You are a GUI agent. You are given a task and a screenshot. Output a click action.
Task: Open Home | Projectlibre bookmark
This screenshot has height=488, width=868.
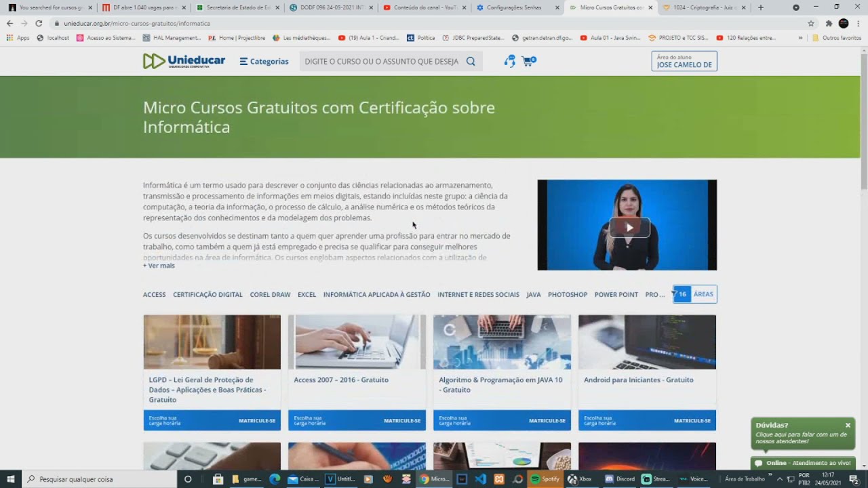[237, 38]
